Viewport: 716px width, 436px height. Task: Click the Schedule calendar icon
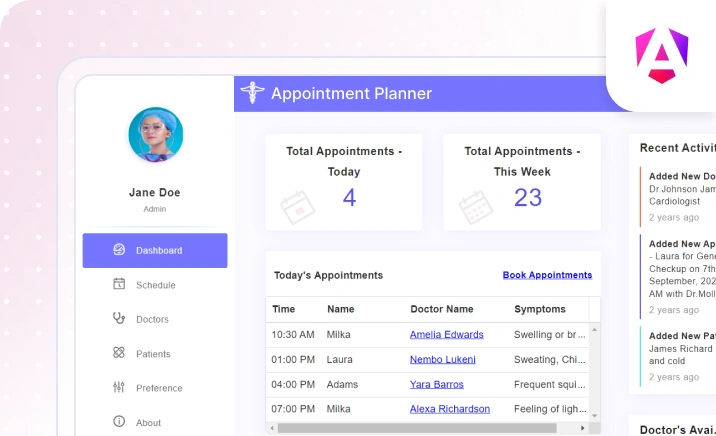click(119, 284)
